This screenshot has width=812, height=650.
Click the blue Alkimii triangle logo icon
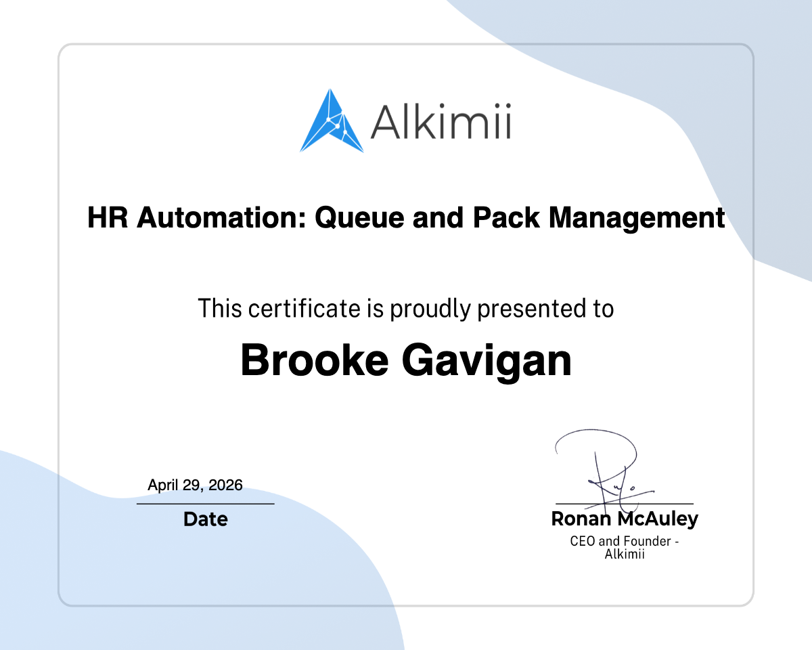pos(332,121)
